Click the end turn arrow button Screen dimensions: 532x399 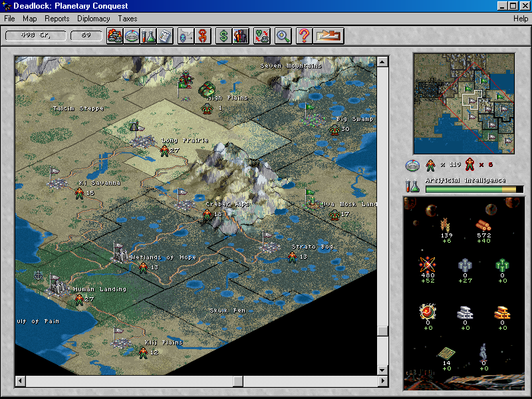329,36
